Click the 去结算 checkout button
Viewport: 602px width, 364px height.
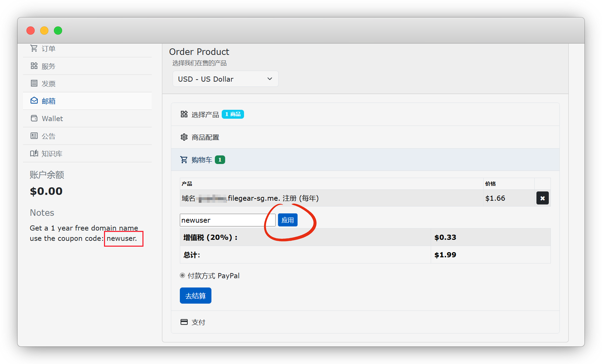(x=195, y=296)
